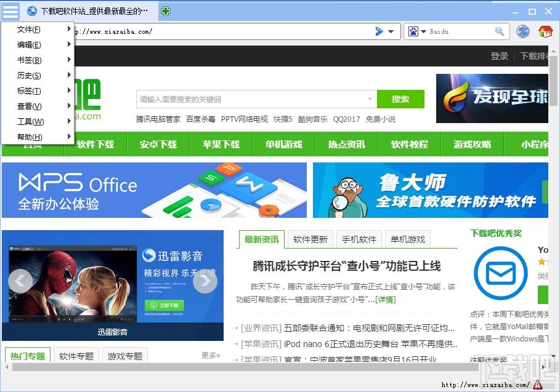Click the vertical scrollbar down arrow
560x392 pixels.
click(x=553, y=356)
